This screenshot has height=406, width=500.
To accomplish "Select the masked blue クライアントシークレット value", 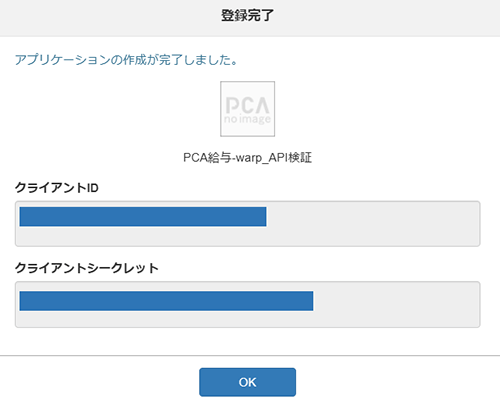I will [166, 301].
